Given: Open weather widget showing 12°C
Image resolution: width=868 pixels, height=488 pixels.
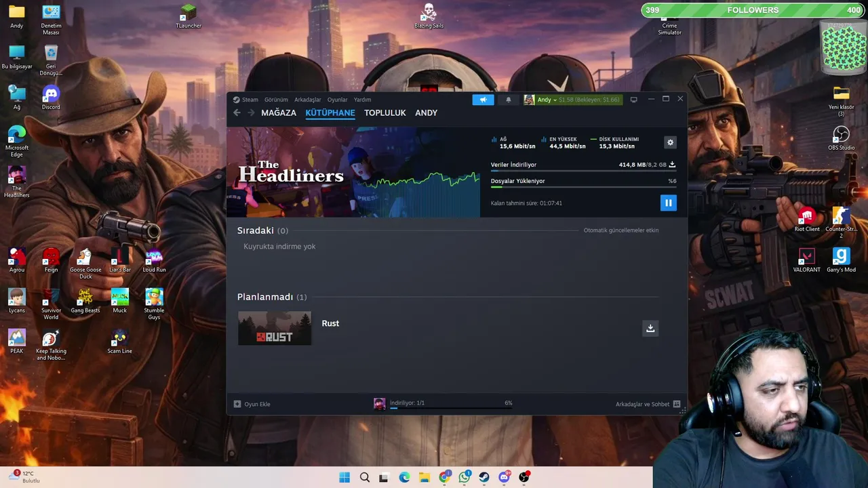Looking at the screenshot, I should point(24,476).
